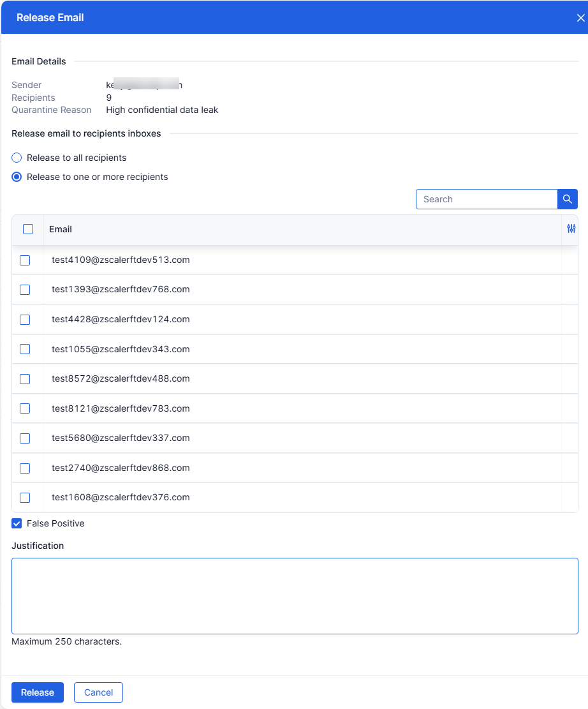Image resolution: width=588 pixels, height=709 pixels.
Task: Check test2740@zscalerftdev868.com recipient
Action: coord(25,468)
